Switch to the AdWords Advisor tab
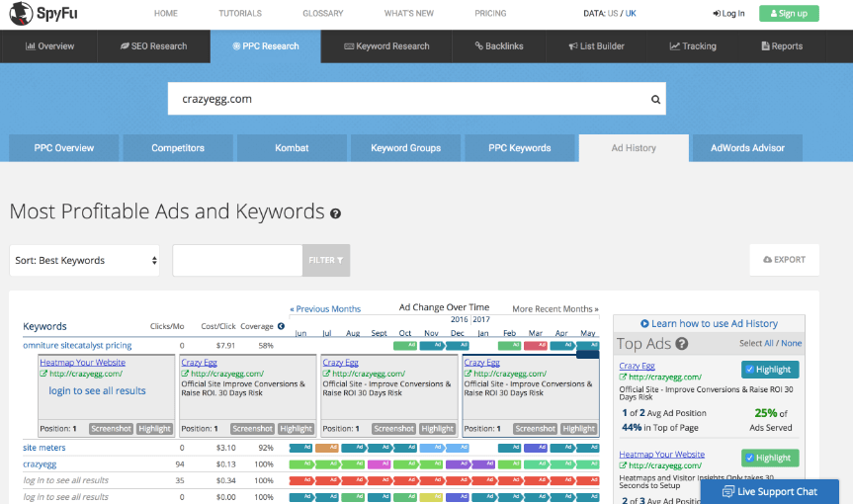 pyautogui.click(x=747, y=148)
